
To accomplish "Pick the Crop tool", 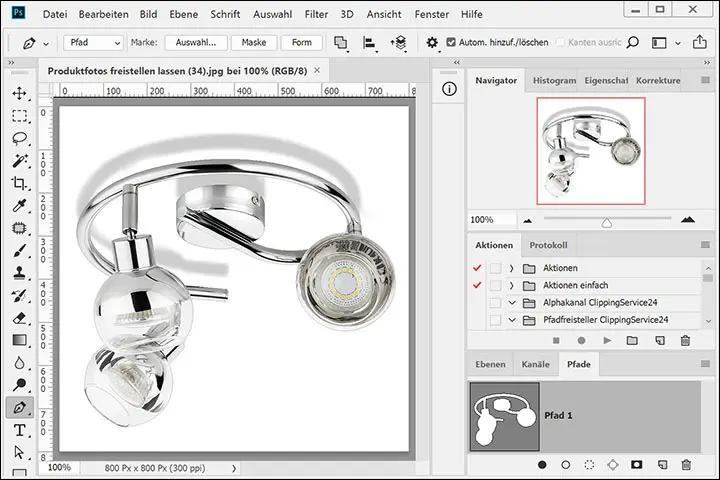I will coord(19,183).
